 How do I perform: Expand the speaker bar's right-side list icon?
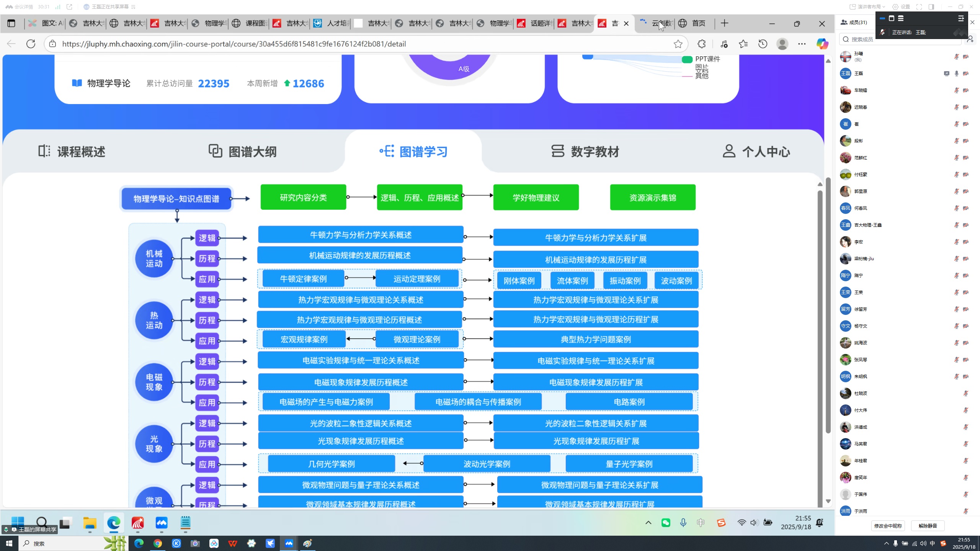pos(960,18)
